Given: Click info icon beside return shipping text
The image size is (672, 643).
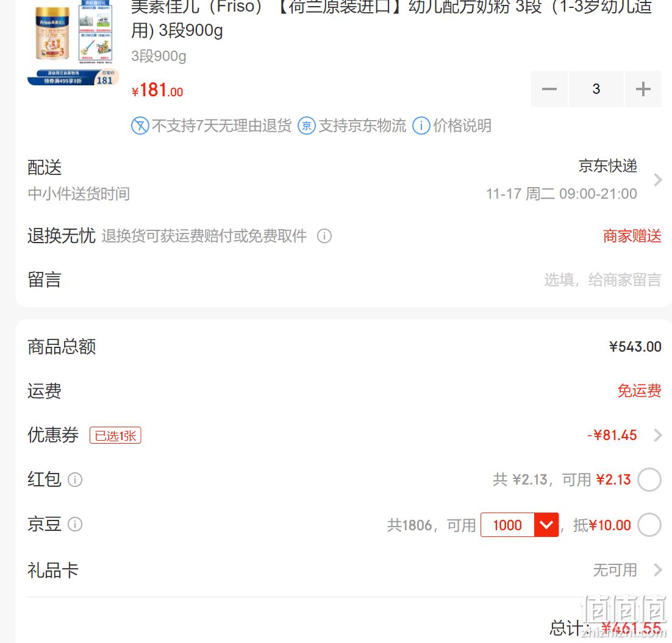Looking at the screenshot, I should coord(324,236).
